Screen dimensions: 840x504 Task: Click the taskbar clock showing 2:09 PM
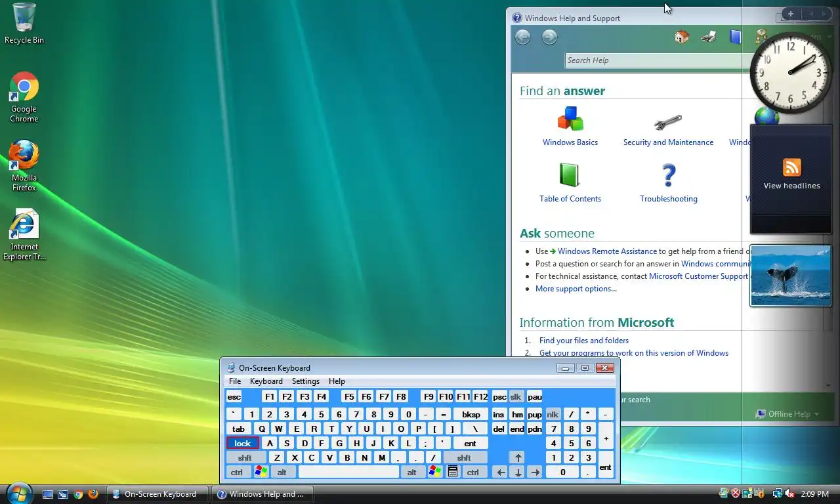pyautogui.click(x=815, y=493)
